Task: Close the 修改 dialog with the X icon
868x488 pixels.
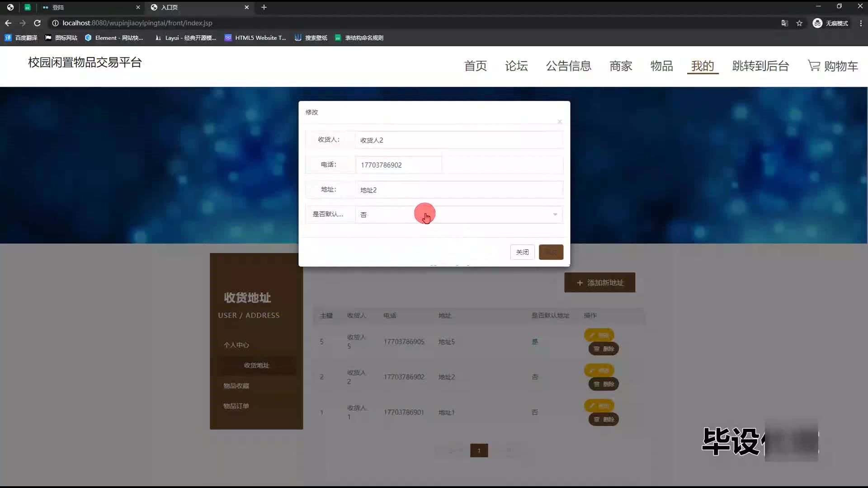Action: (x=560, y=122)
